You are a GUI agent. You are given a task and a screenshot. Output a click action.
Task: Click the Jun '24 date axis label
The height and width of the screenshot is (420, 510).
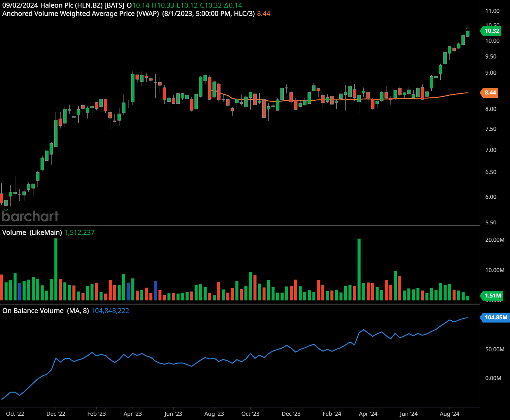point(409,414)
